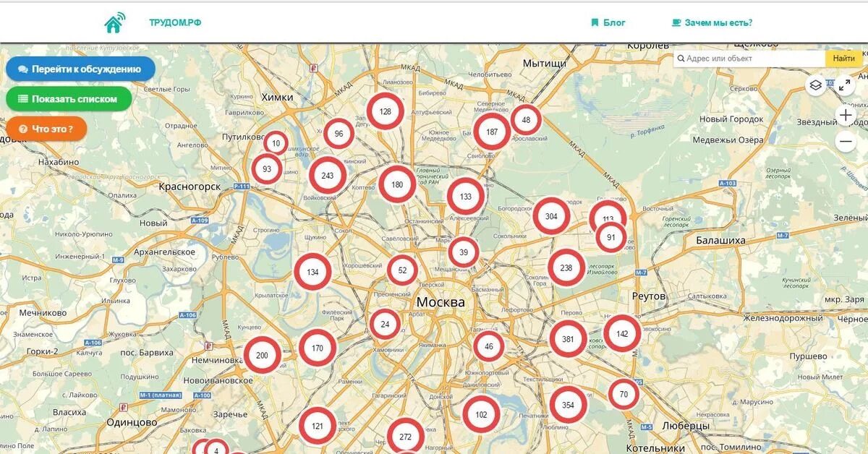Open the cluster marker labeled 200
The image size is (868, 454).
coord(262,355)
